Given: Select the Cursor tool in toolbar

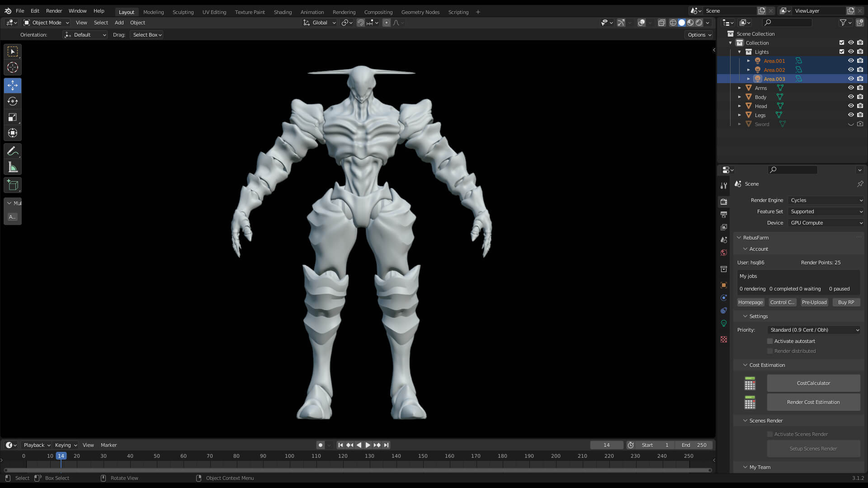Looking at the screenshot, I should [x=13, y=67].
